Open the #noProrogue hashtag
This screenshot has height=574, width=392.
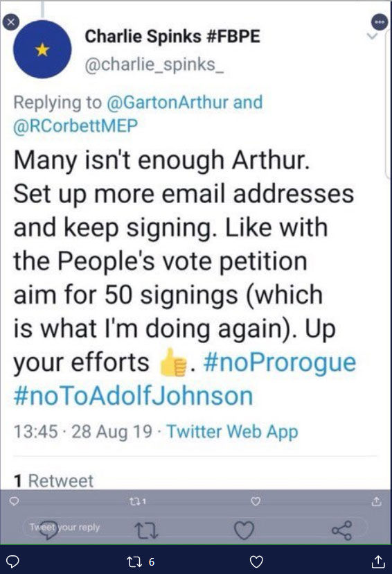pyautogui.click(x=280, y=362)
